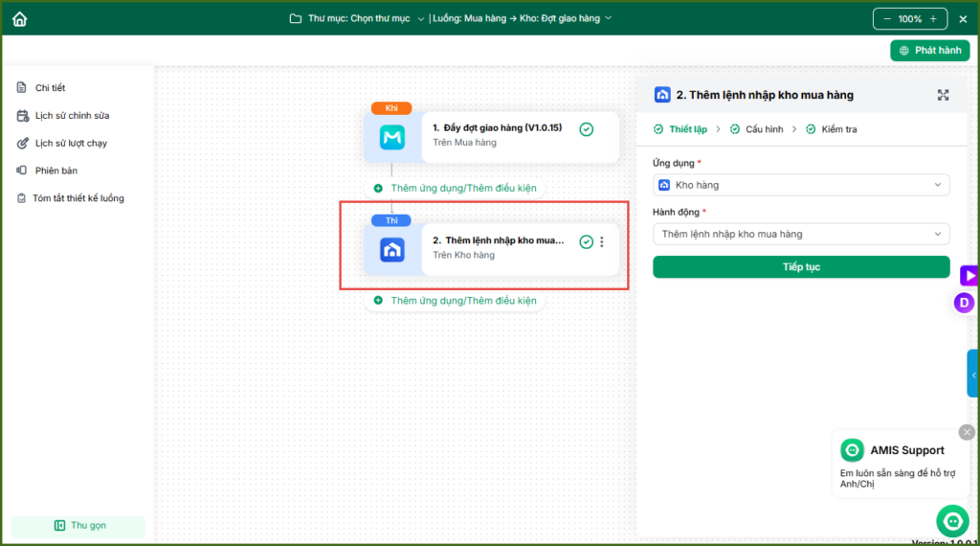This screenshot has width=980, height=546.
Task: Collapse sidebar with Thu gọn
Action: (x=79, y=525)
